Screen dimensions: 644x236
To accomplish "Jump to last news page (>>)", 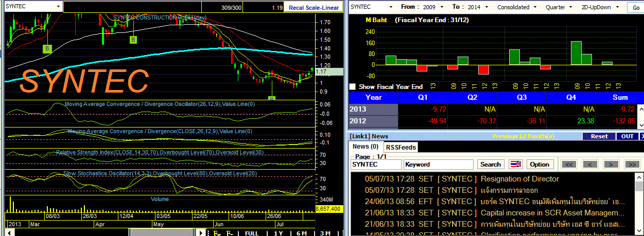I will pyautogui.click(x=631, y=165).
